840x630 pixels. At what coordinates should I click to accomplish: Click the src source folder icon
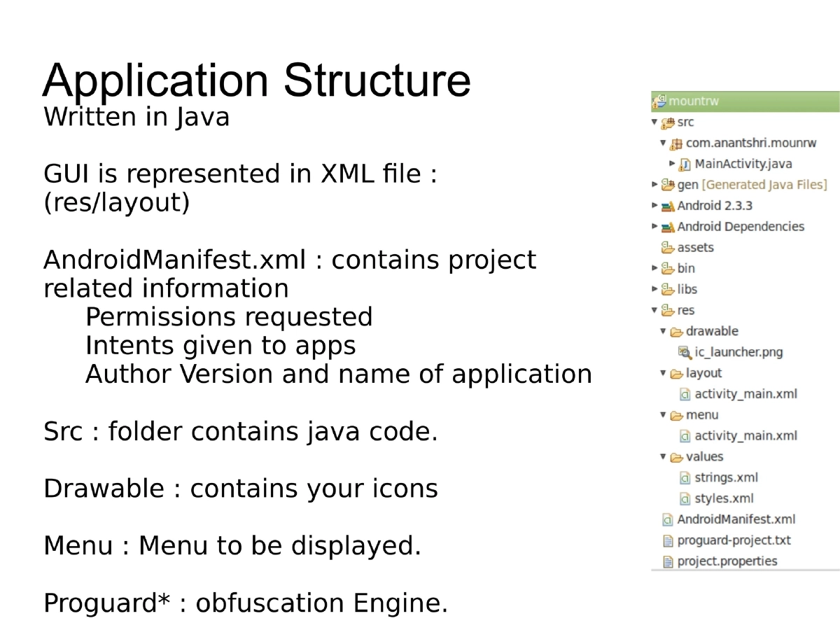pos(668,122)
